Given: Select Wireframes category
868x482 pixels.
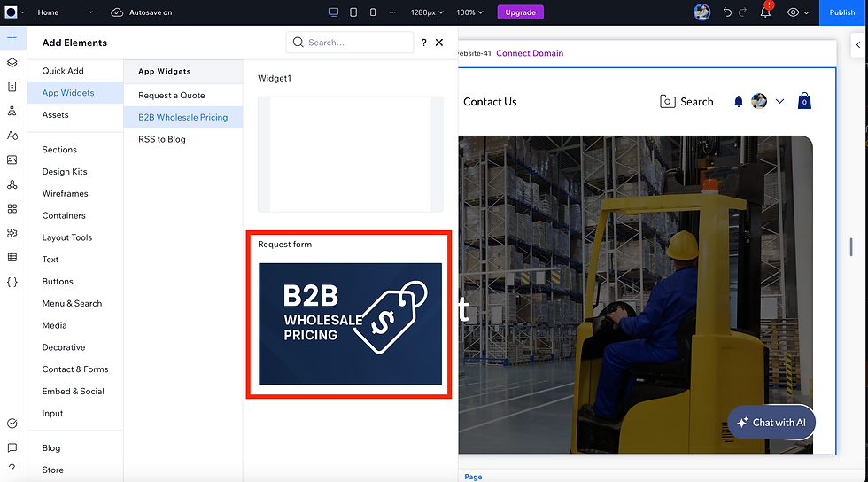Looking at the screenshot, I should (75, 193).
